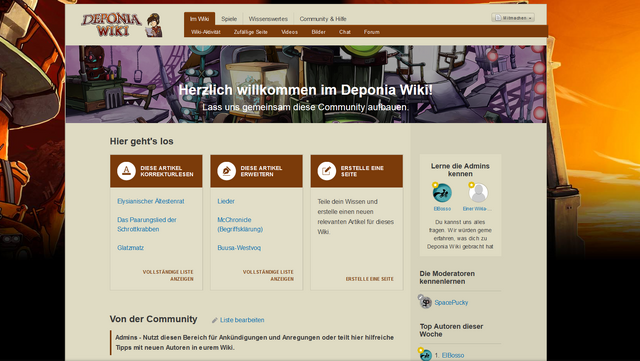Open ElBosso's admin avatar
This screenshot has height=361, width=640.
(442, 193)
